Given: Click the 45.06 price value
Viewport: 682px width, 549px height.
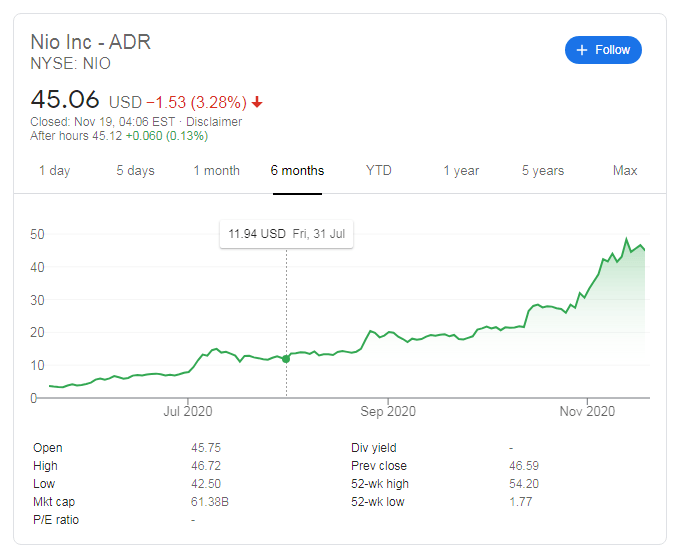Looking at the screenshot, I should coord(65,99).
